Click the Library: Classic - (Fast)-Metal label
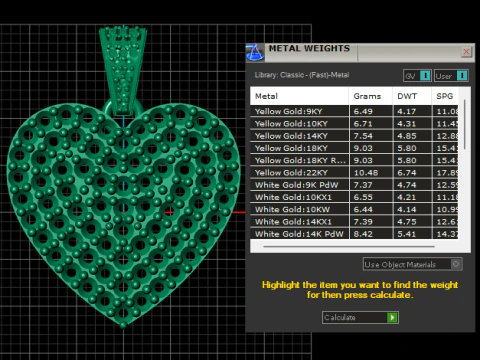The width and height of the screenshot is (480, 360). pyautogui.click(x=302, y=75)
